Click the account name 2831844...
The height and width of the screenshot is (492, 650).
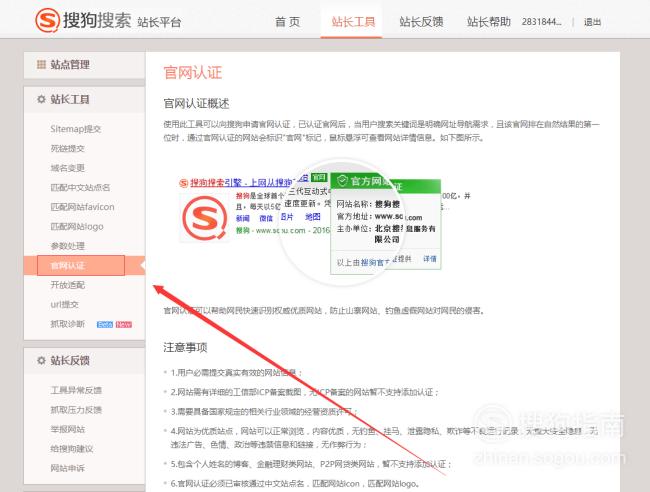pyautogui.click(x=541, y=22)
